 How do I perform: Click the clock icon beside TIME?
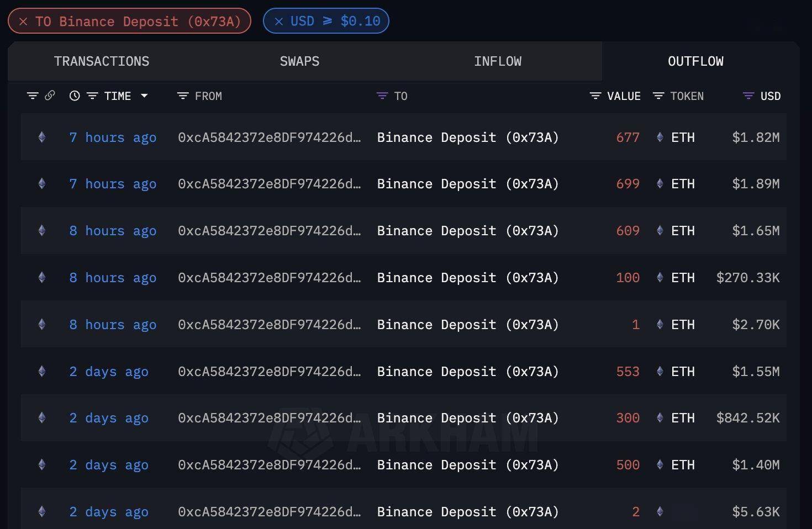pos(75,96)
